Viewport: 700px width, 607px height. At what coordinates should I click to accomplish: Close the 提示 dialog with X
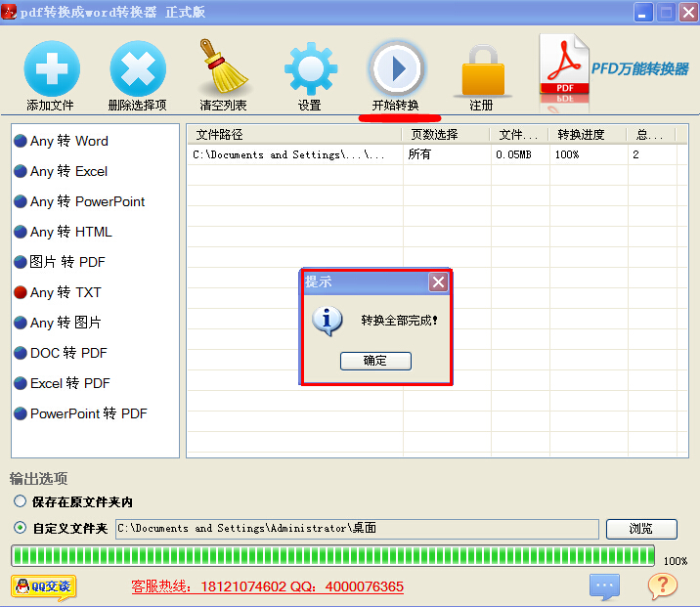pos(438,282)
